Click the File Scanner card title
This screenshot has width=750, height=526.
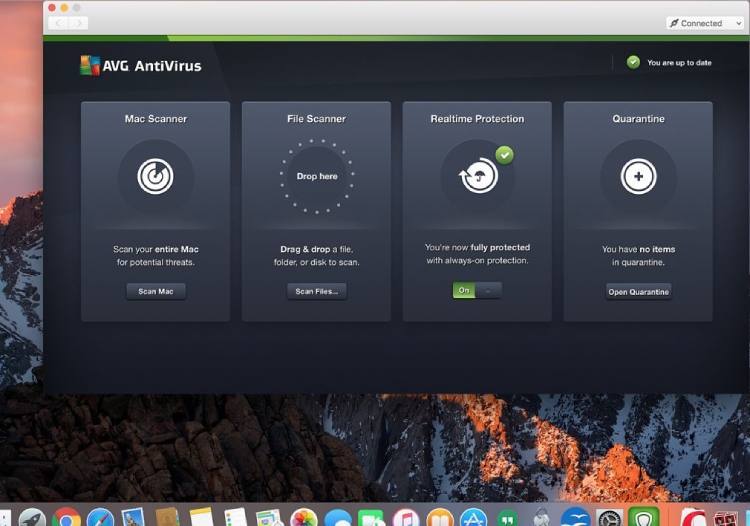pos(317,119)
